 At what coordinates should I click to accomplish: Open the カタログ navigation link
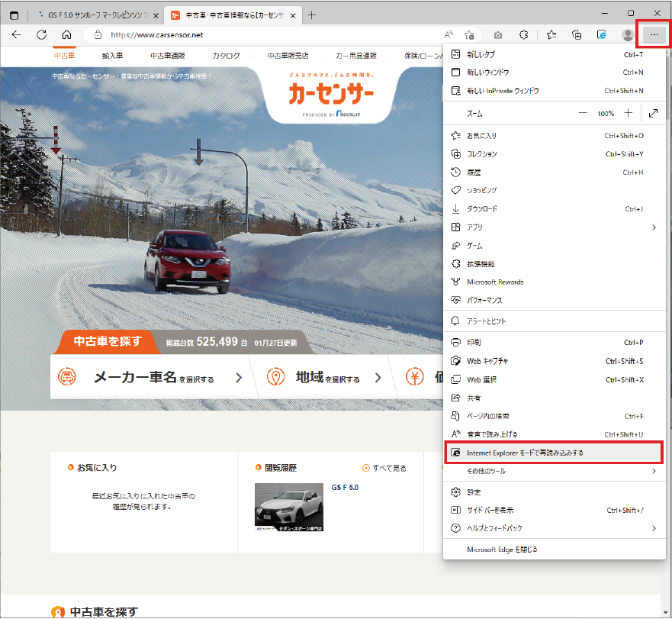pos(226,56)
